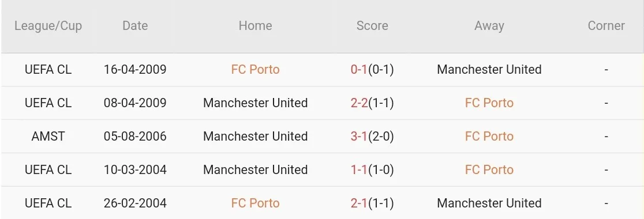Click FC Porto away team in 05-08-2006 row
This screenshot has height=219, width=644.
(489, 136)
